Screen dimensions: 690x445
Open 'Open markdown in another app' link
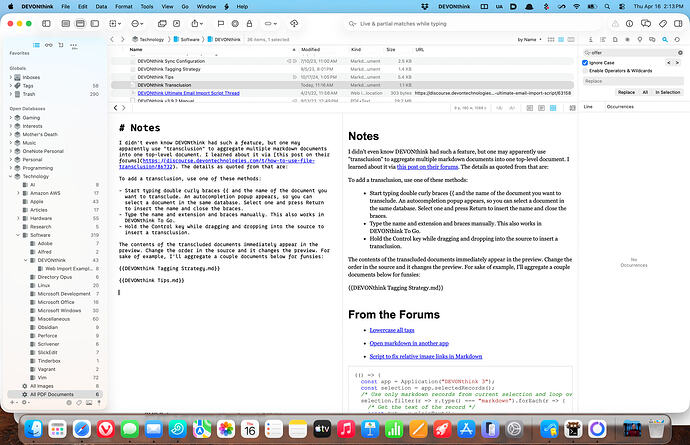click(x=409, y=343)
